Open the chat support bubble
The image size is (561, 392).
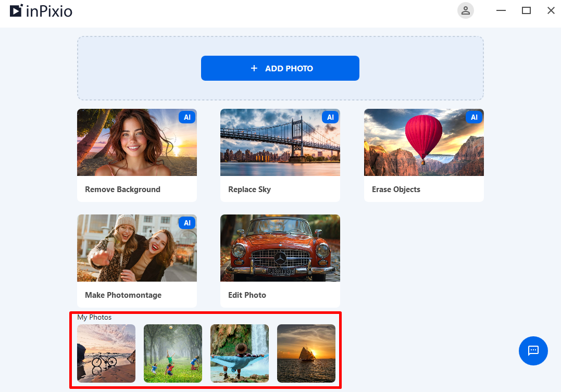(533, 350)
